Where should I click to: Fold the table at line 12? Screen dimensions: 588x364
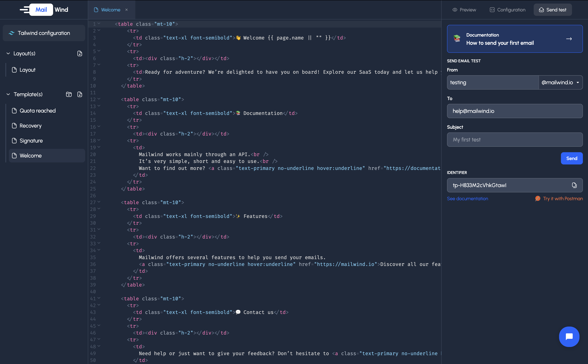tap(99, 99)
